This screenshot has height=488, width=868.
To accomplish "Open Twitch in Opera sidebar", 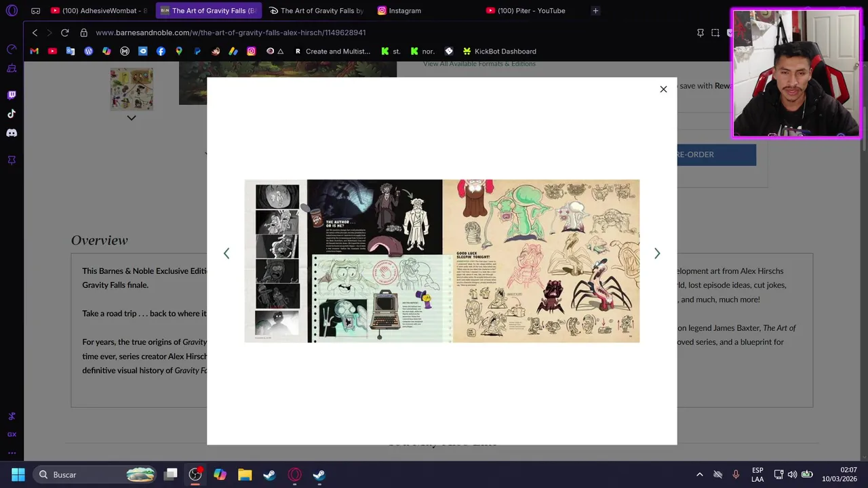I will (x=12, y=95).
